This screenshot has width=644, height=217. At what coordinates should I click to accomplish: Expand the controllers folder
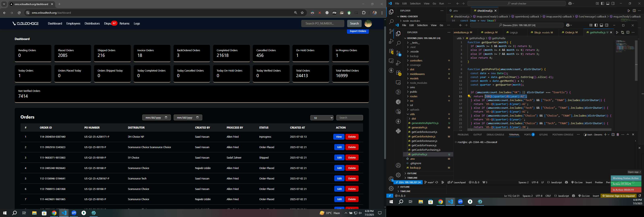(416, 60)
